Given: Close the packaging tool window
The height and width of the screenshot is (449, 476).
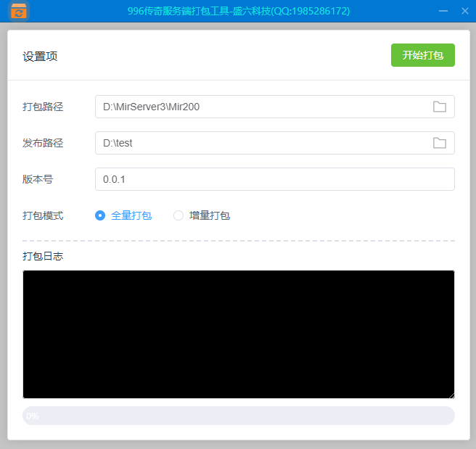Looking at the screenshot, I should 465,11.
